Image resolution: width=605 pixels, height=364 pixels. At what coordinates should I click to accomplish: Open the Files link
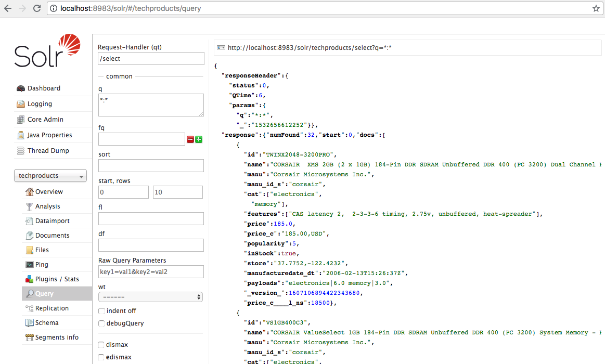pos(42,250)
